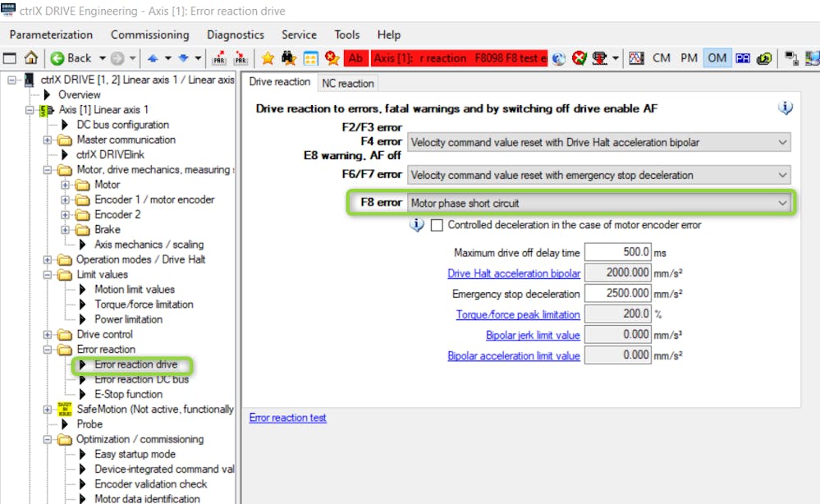Click the info icon in Drive reaction heading
The image size is (820, 504).
[x=785, y=108]
